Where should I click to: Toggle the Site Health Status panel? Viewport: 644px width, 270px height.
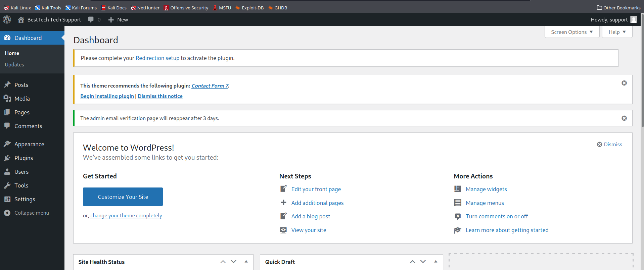point(246,262)
